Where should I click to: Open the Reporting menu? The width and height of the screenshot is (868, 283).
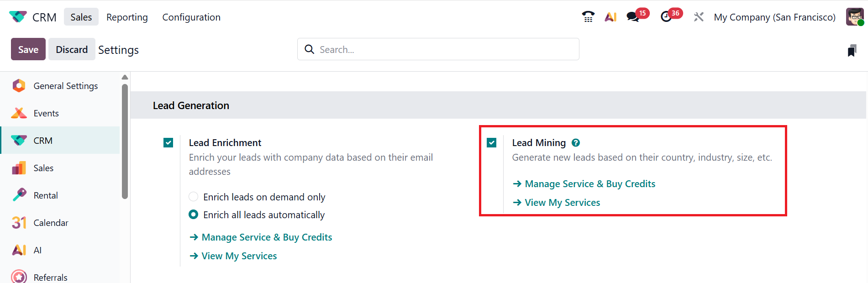[127, 17]
